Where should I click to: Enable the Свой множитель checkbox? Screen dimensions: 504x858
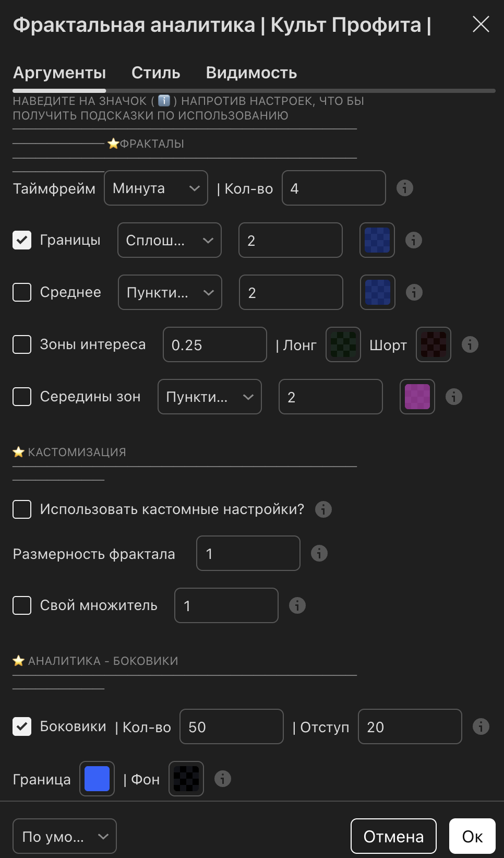pyautogui.click(x=22, y=605)
